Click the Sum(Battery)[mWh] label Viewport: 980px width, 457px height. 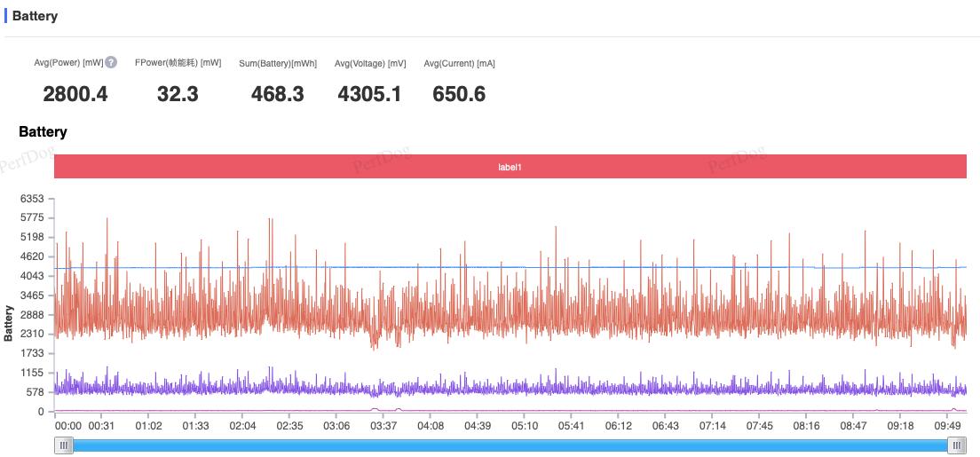coord(278,63)
